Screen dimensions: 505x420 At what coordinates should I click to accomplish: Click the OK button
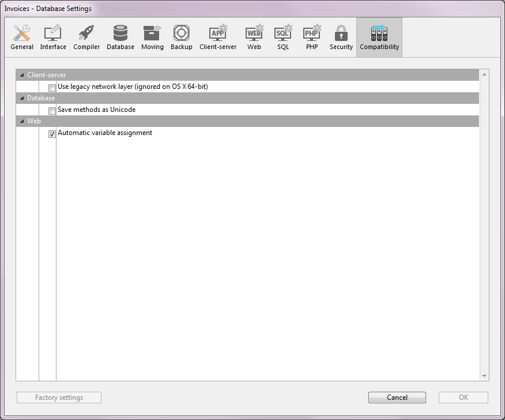tap(463, 397)
